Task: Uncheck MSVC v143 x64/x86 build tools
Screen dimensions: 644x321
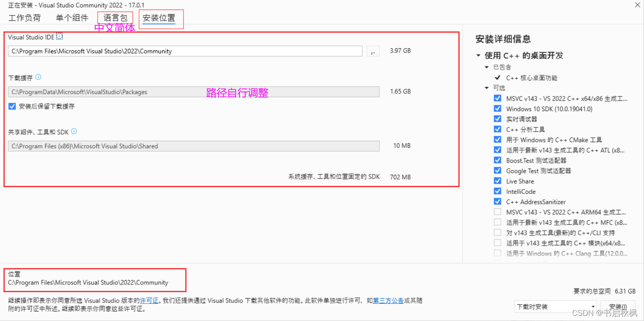Action: (x=498, y=98)
